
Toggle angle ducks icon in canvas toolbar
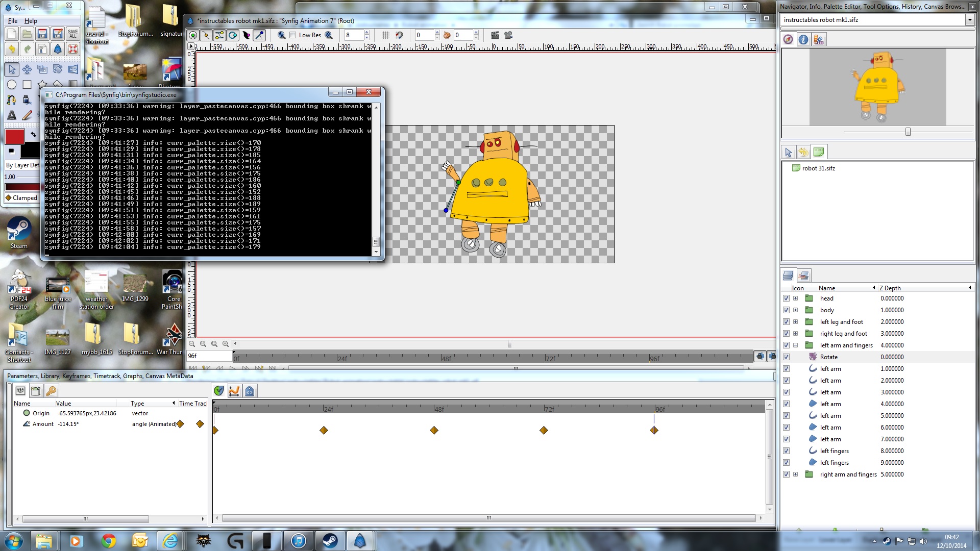[x=259, y=35]
